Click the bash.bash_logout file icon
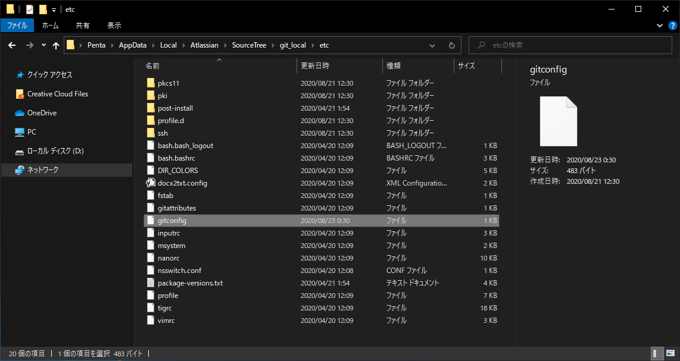The image size is (680, 361). (150, 145)
